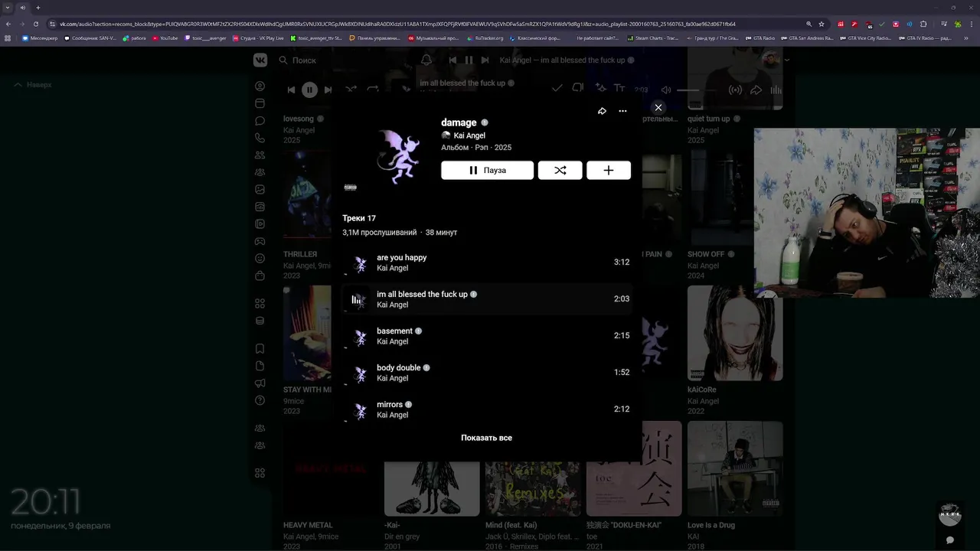Select the playing track im all blessed
This screenshot has height=551, width=980.
486,299
